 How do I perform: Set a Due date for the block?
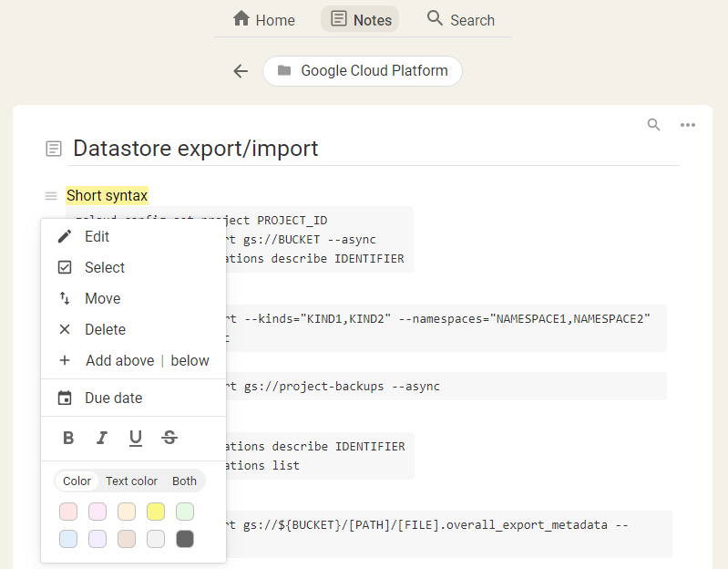click(113, 398)
